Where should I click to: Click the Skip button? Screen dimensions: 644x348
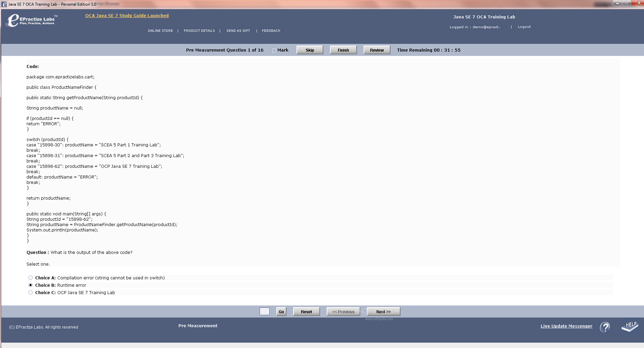(310, 50)
